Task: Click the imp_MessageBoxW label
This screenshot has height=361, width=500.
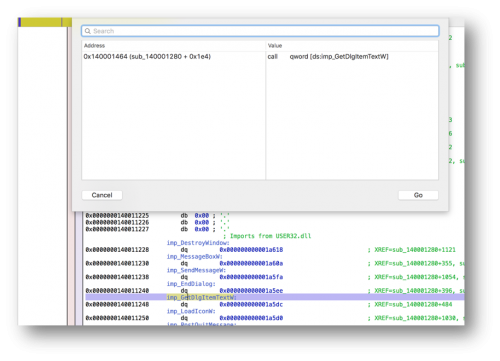Action: tap(195, 256)
